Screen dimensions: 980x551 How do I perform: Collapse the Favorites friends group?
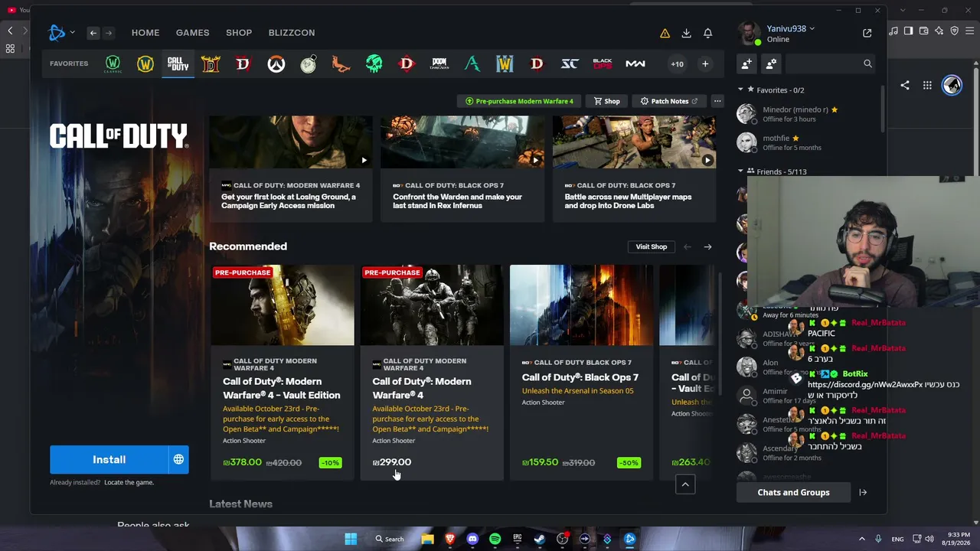[x=740, y=90]
